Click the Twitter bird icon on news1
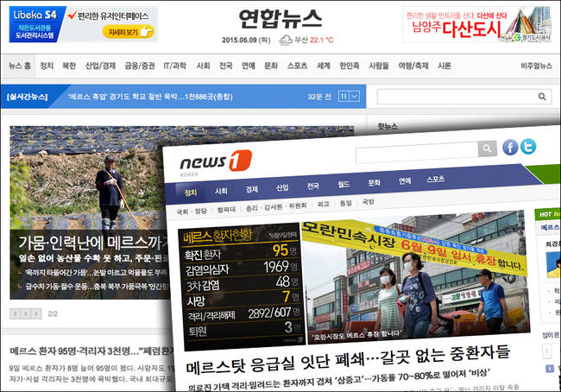The image size is (561, 392). tap(528, 147)
